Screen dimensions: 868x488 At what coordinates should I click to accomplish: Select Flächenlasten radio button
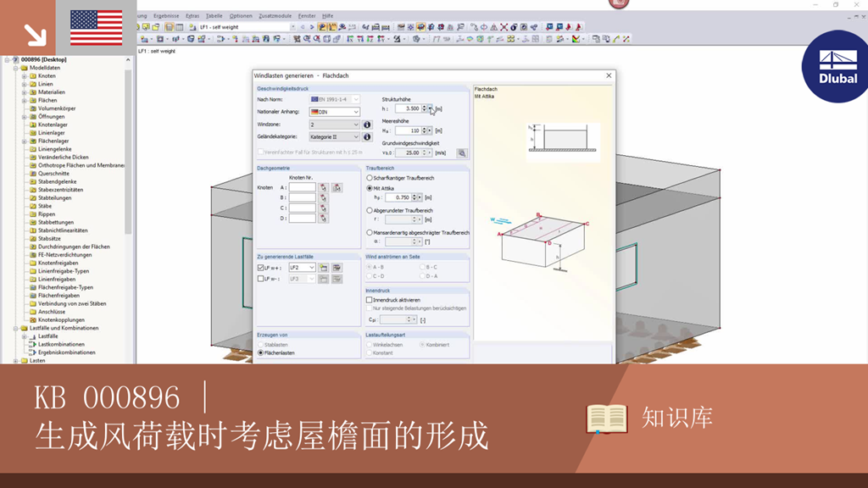[261, 353]
